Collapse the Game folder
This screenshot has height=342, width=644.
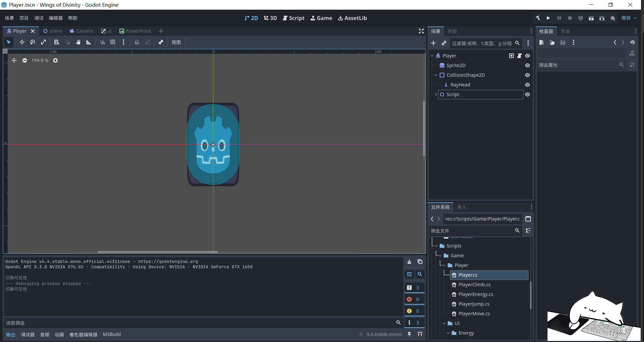(x=440, y=256)
